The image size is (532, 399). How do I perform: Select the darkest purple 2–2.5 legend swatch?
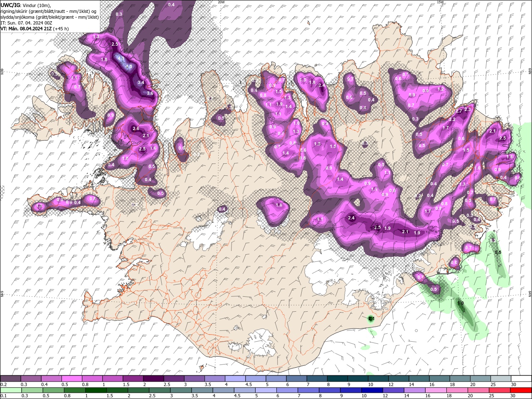[153, 379]
